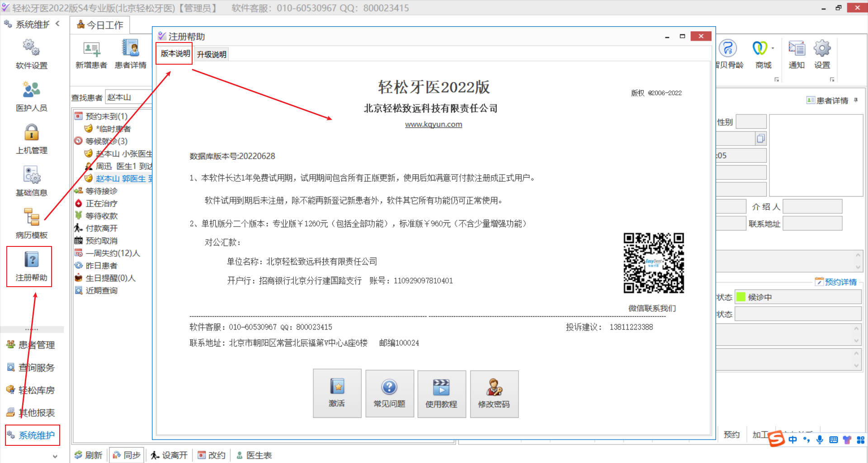Image resolution: width=868 pixels, height=463 pixels.
Task: Click the 查找患者 search field
Action: coord(128,97)
